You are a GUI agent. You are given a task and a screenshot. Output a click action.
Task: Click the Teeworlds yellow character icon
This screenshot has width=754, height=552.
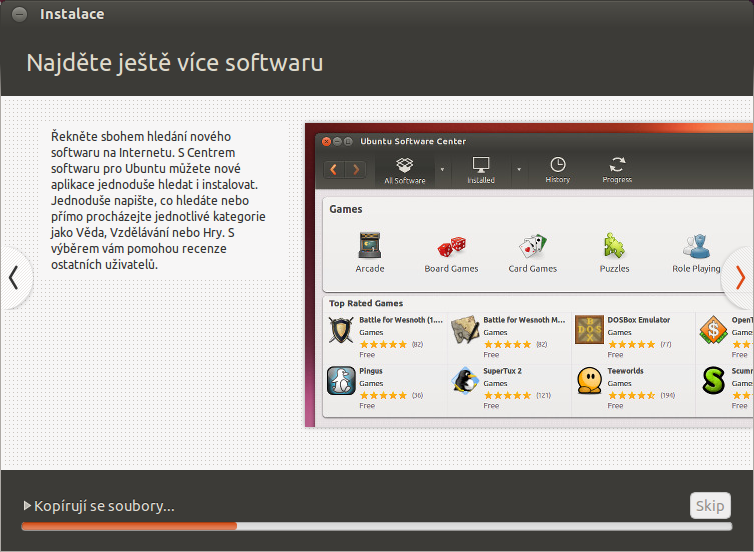pos(589,381)
